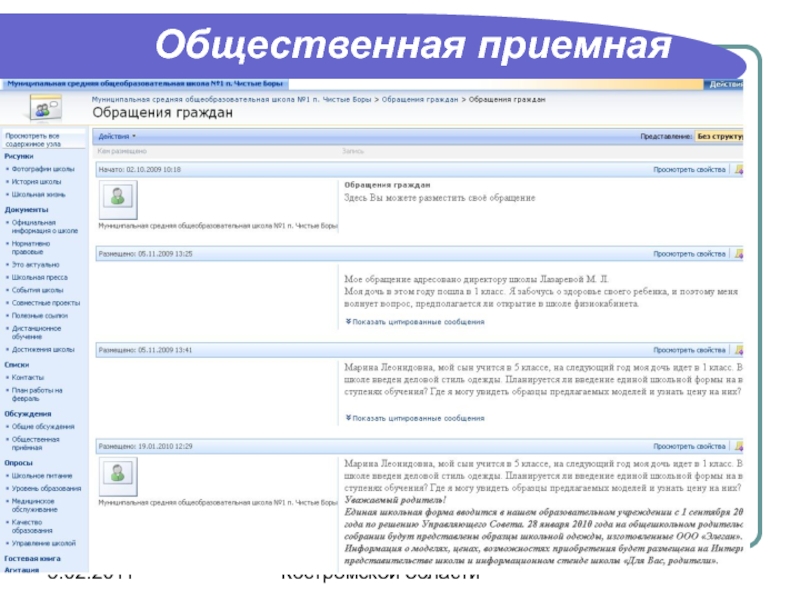Open the Документы section heading
This screenshot has height=600, width=800.
point(26,210)
